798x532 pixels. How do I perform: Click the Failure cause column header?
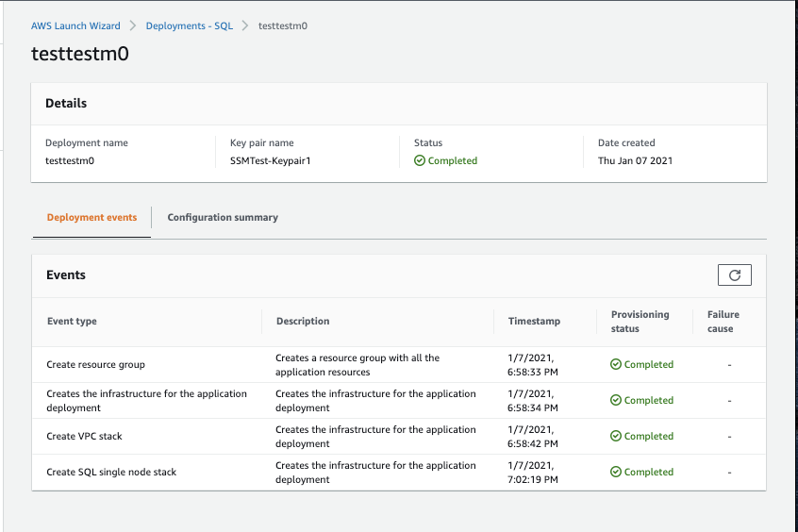723,322
